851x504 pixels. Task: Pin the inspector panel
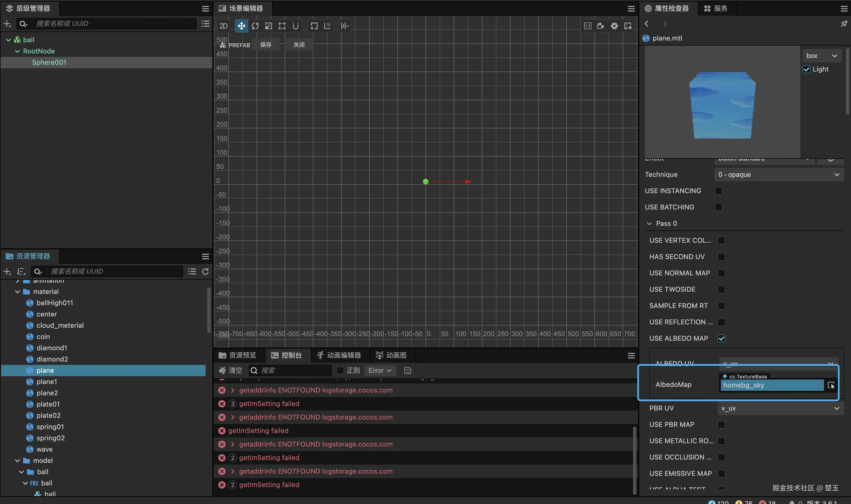coord(843,24)
